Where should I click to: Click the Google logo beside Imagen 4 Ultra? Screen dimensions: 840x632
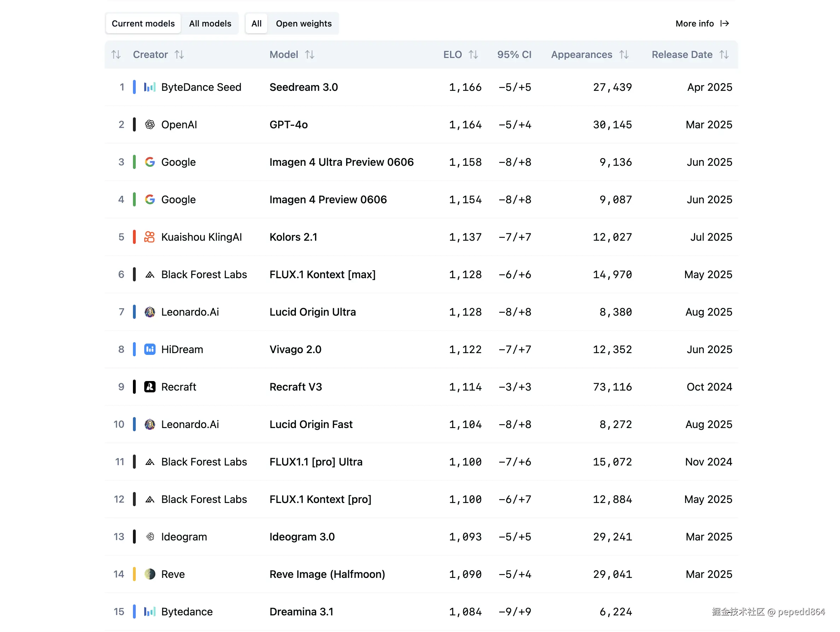(x=150, y=162)
